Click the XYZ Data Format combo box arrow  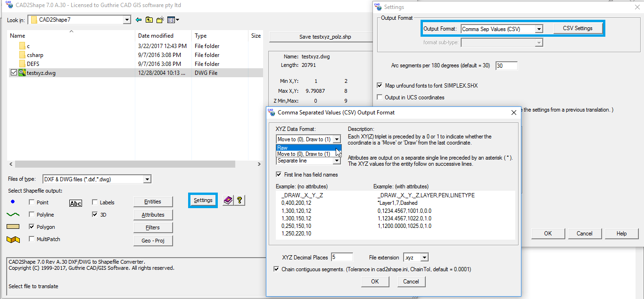coord(336,139)
